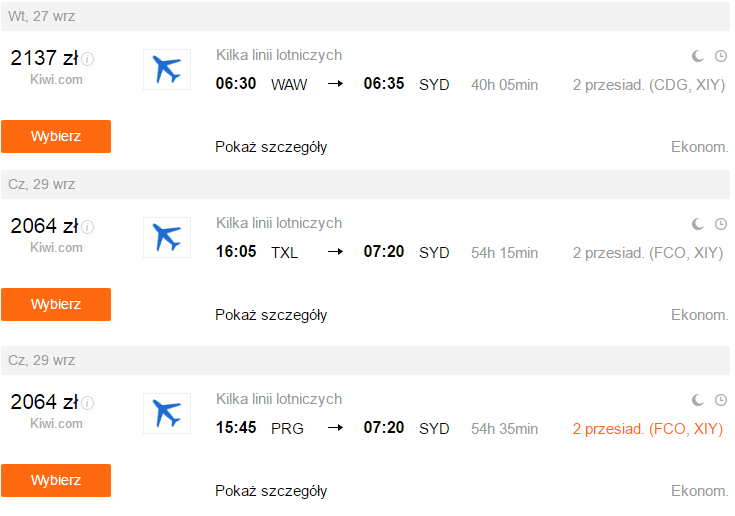Image resolution: width=735 pixels, height=516 pixels.
Task: Click the moon overnight icon on the PRG flight
Action: [x=698, y=400]
